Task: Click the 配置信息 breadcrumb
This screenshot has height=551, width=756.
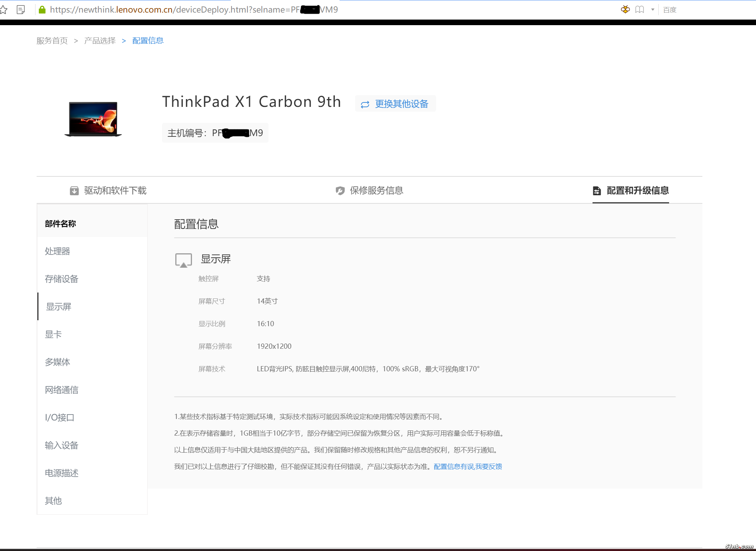Action: [148, 41]
